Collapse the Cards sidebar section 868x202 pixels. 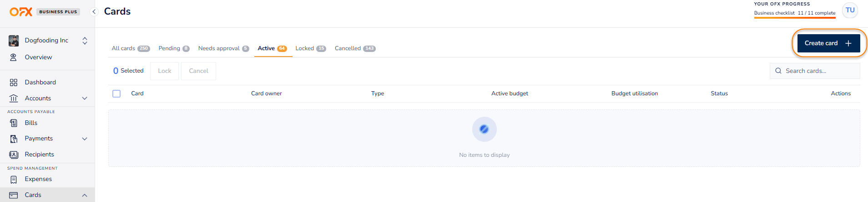click(x=85, y=195)
